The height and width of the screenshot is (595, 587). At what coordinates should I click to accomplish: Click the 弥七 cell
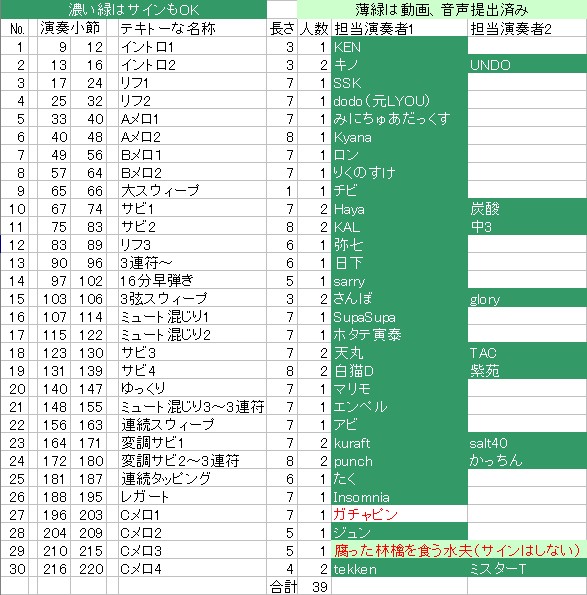(x=399, y=244)
